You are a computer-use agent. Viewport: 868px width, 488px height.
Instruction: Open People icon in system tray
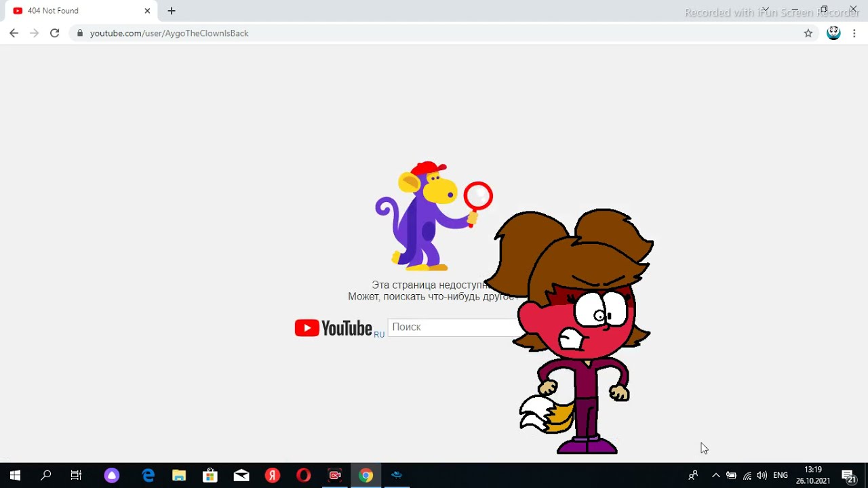[693, 475]
